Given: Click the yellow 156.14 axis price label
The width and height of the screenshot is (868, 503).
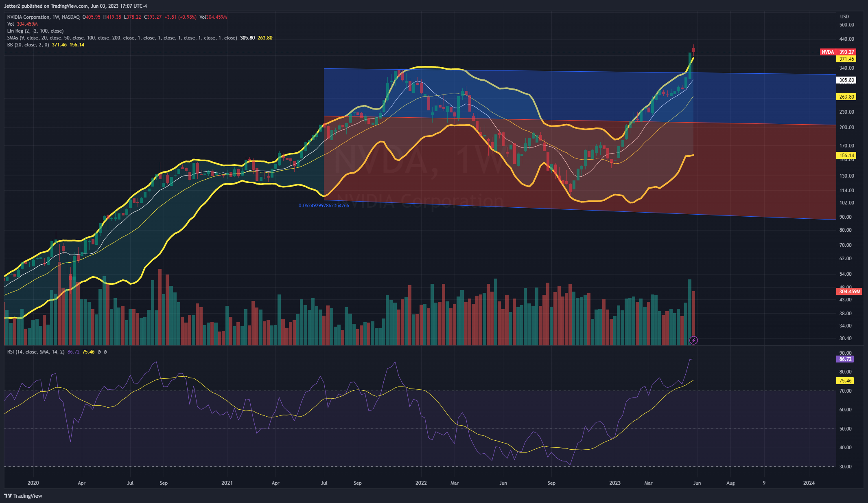Looking at the screenshot, I should pos(846,156).
